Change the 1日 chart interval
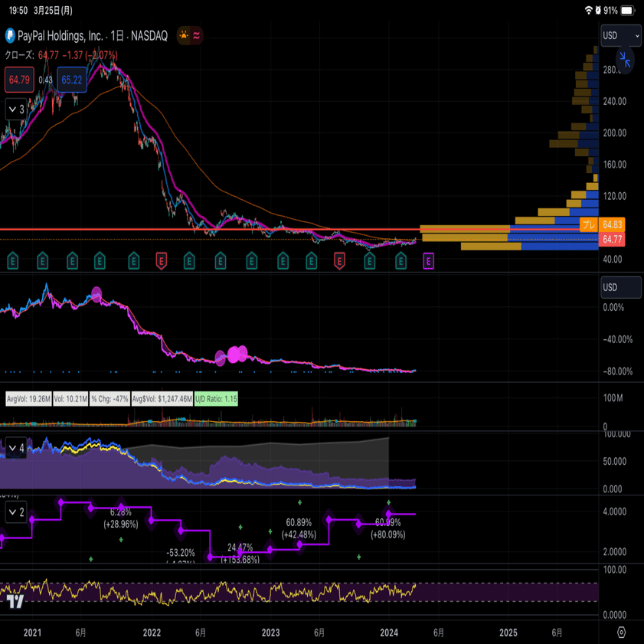644x644 pixels. [x=117, y=36]
